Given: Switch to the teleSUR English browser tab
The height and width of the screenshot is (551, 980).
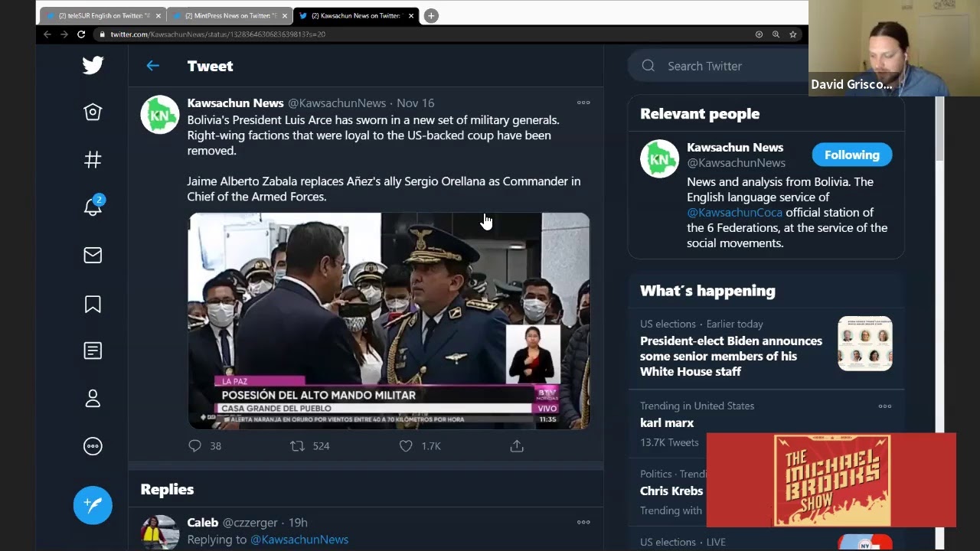Looking at the screenshot, I should pyautogui.click(x=104, y=16).
